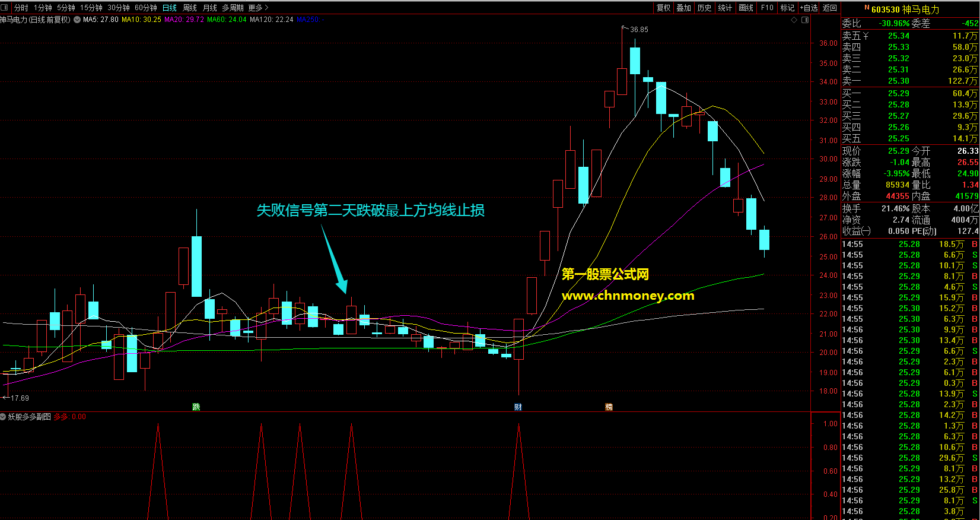The width and height of the screenshot is (980, 520).
Task: Expand the 卖五 order depth arrow
Action: click(866, 36)
